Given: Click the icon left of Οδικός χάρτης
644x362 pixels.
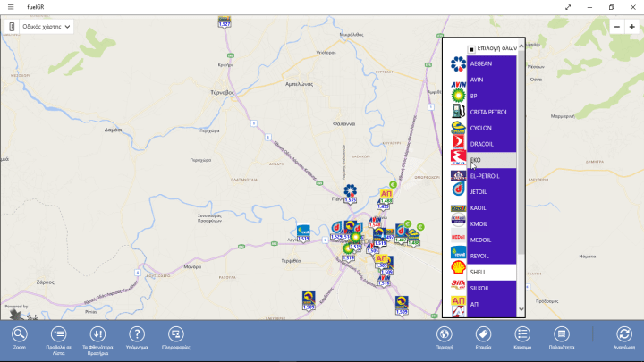Looking at the screenshot, I should click(x=12, y=27).
